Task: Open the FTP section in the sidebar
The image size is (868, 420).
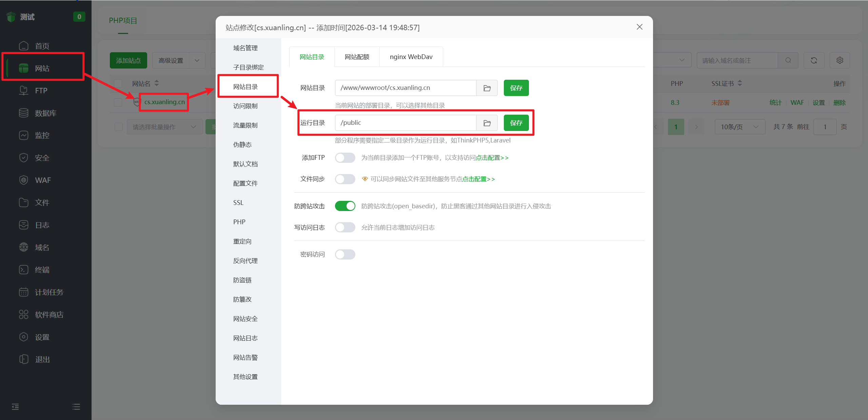Action: 41,90
